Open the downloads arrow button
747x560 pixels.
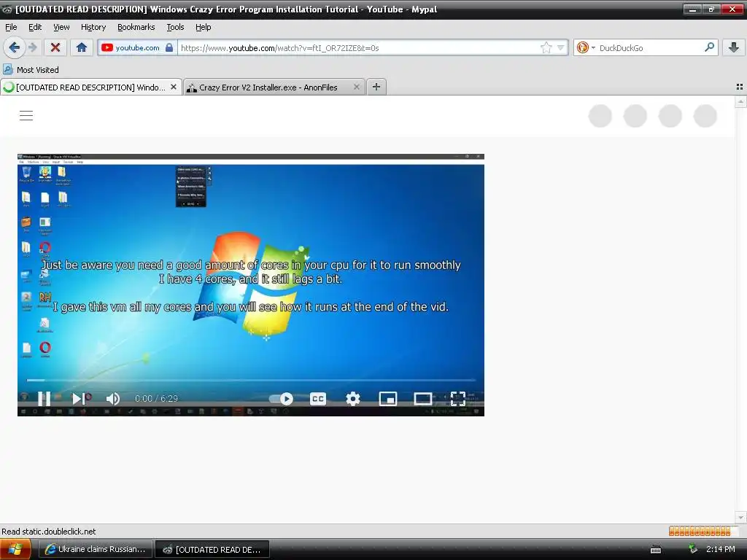(x=734, y=47)
